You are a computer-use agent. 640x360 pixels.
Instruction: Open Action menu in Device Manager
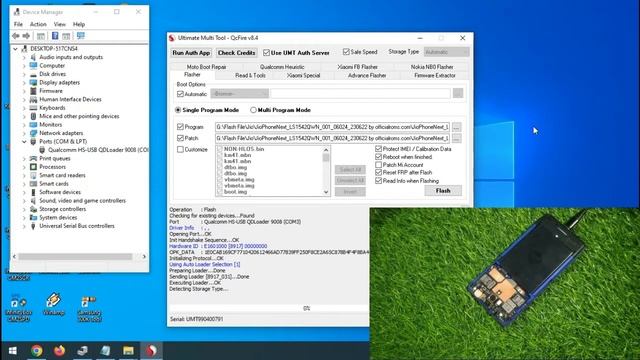coord(38,24)
